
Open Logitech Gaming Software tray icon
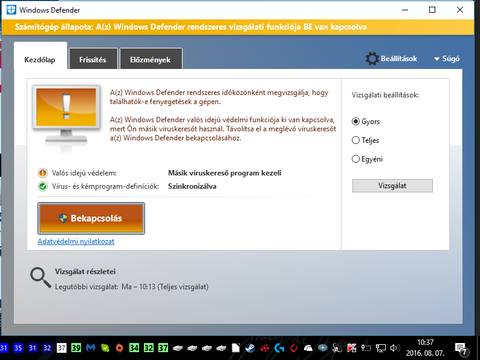pyautogui.click(x=279, y=348)
